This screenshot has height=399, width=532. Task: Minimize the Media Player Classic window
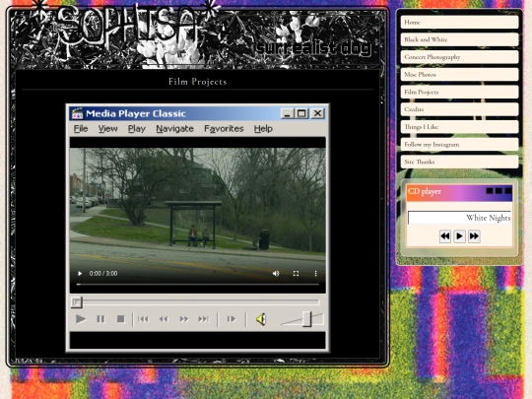[287, 113]
